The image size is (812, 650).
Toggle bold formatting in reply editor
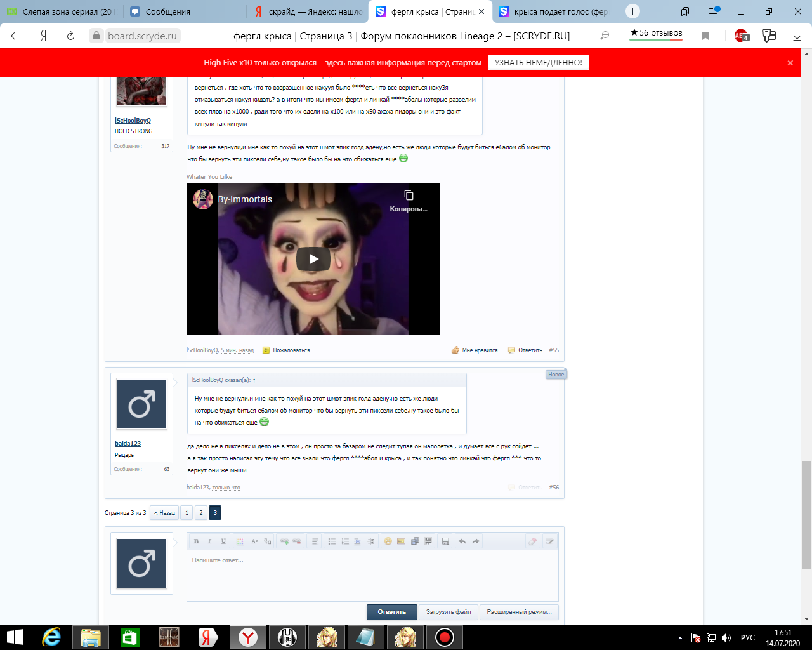coord(196,541)
